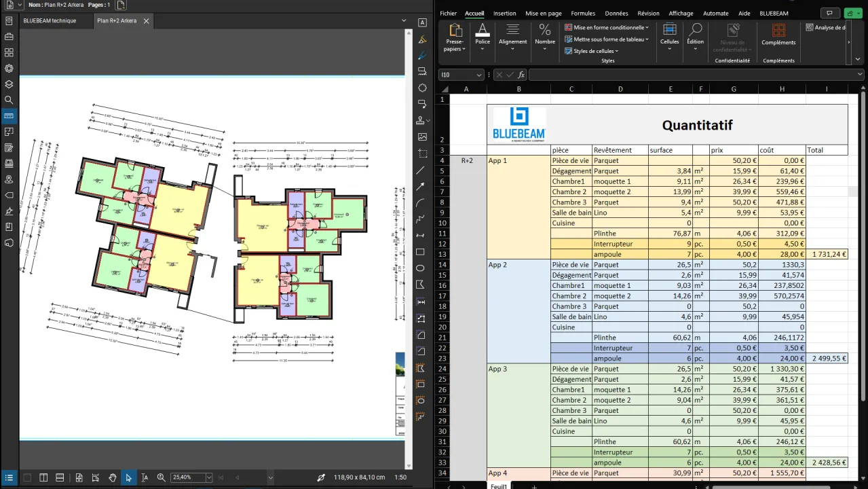
Task: Select the arrow markup tool
Action: point(421,186)
